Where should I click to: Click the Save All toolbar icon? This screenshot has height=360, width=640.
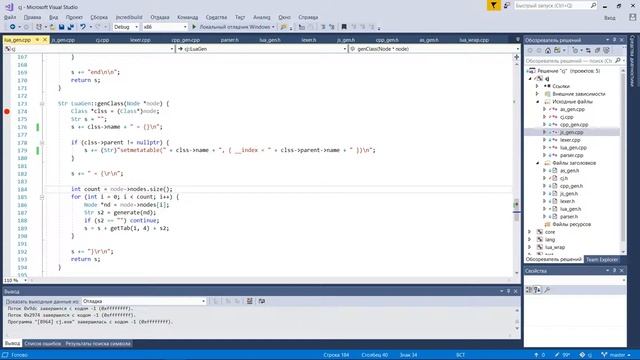[x=71, y=27]
